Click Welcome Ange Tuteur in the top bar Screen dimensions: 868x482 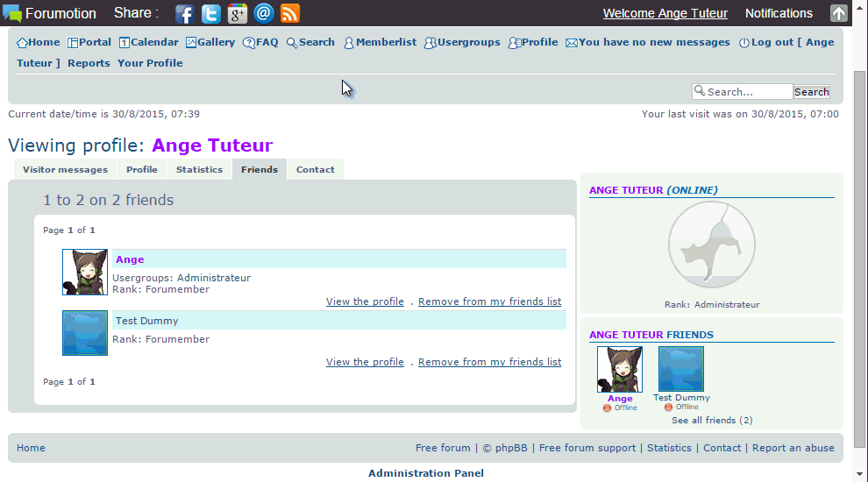coord(665,13)
